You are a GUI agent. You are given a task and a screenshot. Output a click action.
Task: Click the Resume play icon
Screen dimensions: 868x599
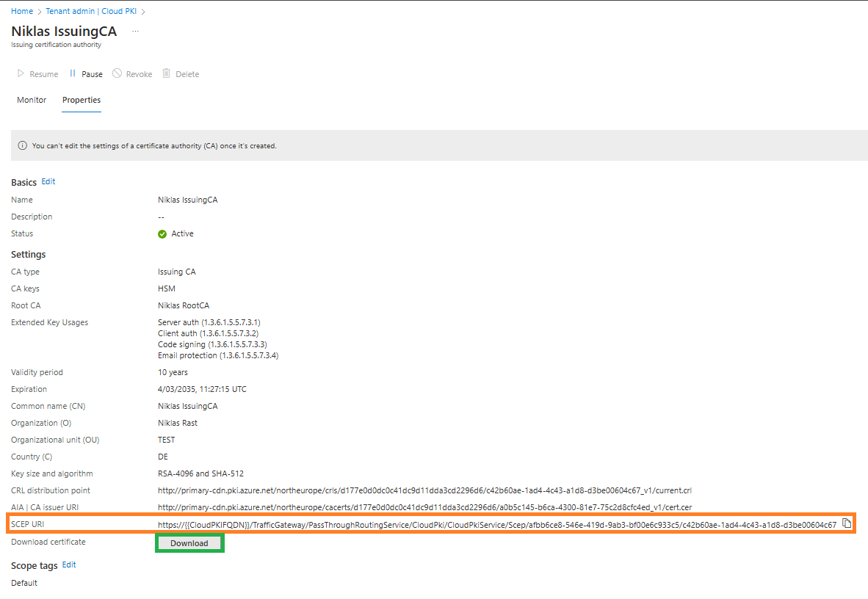[21, 74]
